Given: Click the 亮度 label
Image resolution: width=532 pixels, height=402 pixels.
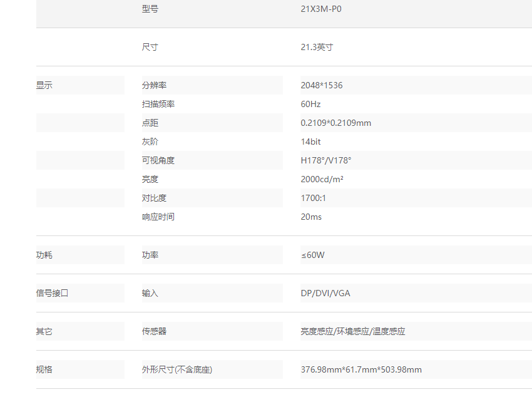Looking at the screenshot, I should point(150,179).
